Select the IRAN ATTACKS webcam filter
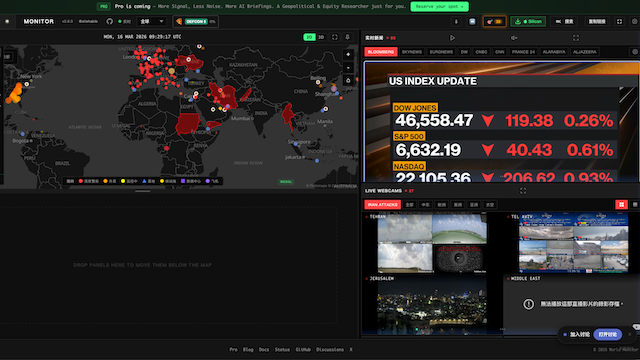 (382, 205)
